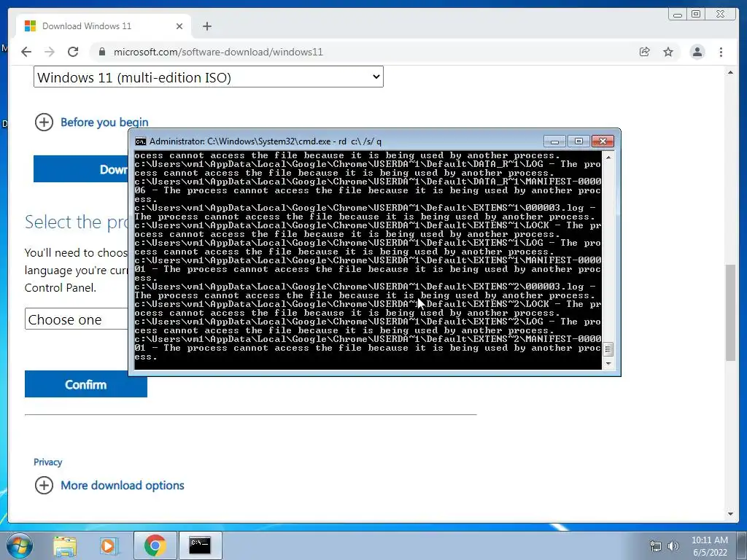Restore down the Chrome window
Viewport: 747px width, 560px height.
click(x=696, y=15)
